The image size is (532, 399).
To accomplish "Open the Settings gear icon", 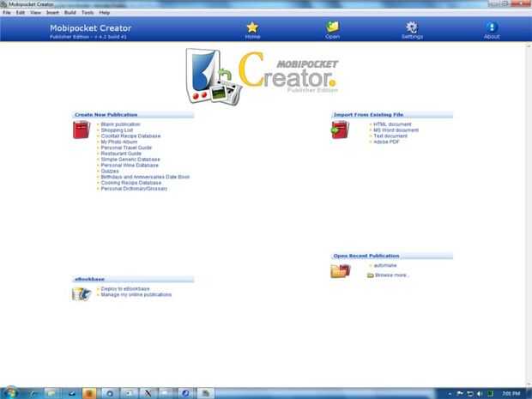I will point(412,27).
